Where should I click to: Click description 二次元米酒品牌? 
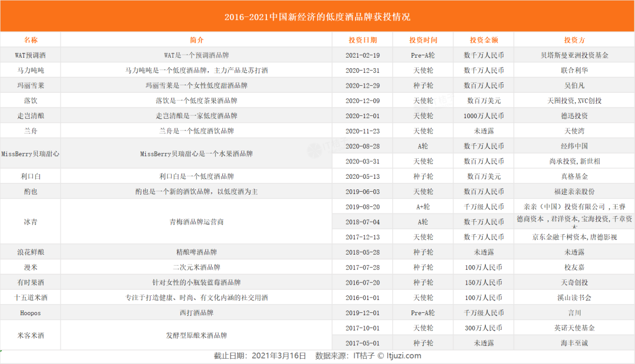[196, 268]
